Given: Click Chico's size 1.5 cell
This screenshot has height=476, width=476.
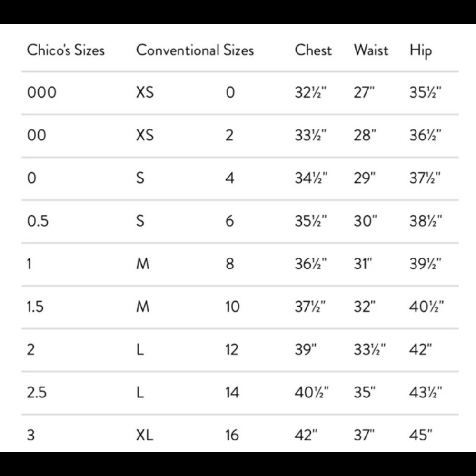Looking at the screenshot, I should click(35, 307).
